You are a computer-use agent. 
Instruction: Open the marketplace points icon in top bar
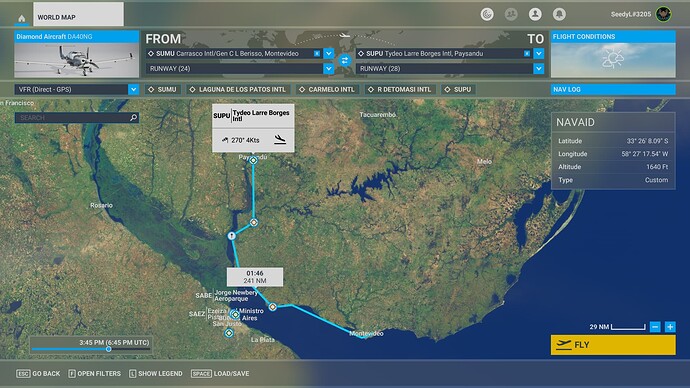[x=487, y=15]
